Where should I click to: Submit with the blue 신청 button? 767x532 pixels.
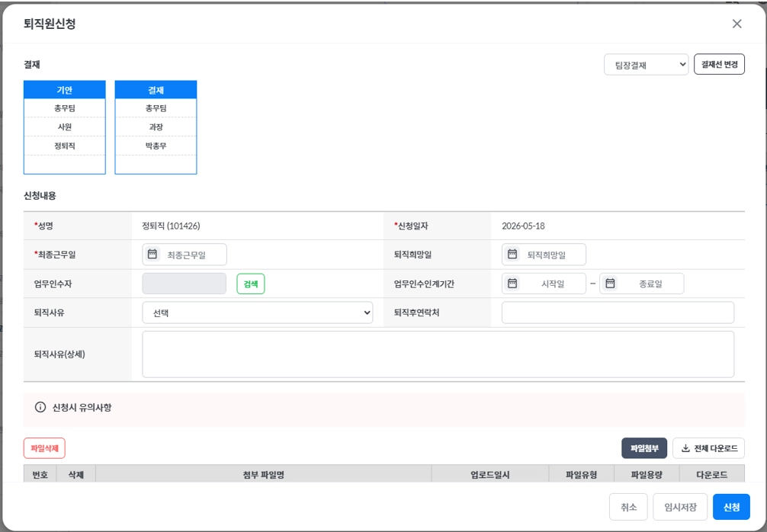pos(731,507)
